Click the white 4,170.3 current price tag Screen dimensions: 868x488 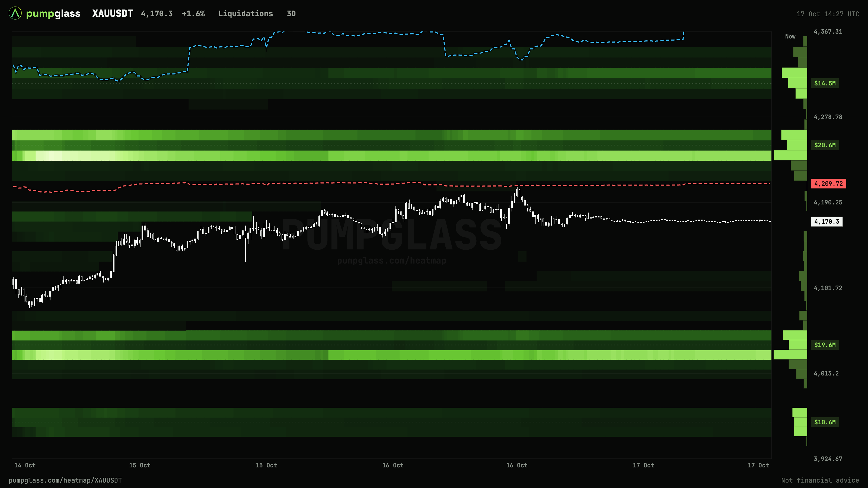(826, 221)
